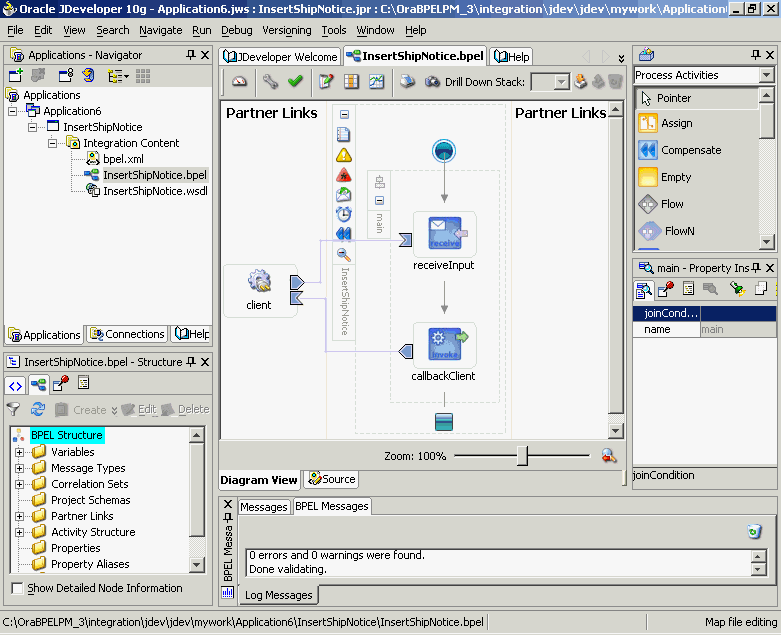Switch to the Source tab
Viewport: 781px width, 635px height.
331,479
